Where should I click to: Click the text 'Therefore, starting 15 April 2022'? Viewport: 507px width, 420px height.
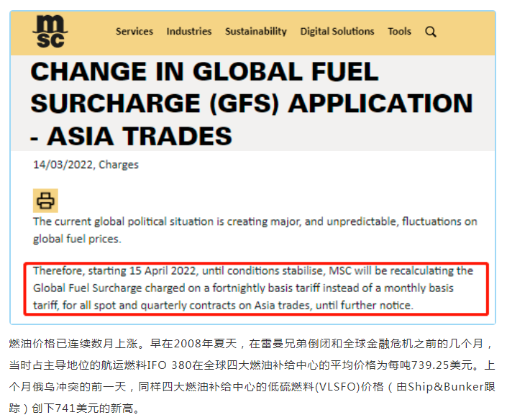click(x=115, y=270)
